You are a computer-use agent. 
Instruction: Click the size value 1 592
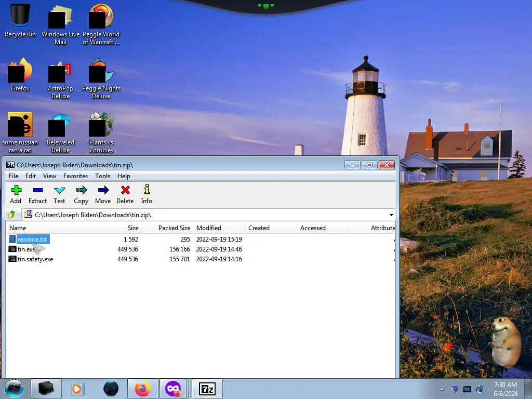tap(131, 239)
